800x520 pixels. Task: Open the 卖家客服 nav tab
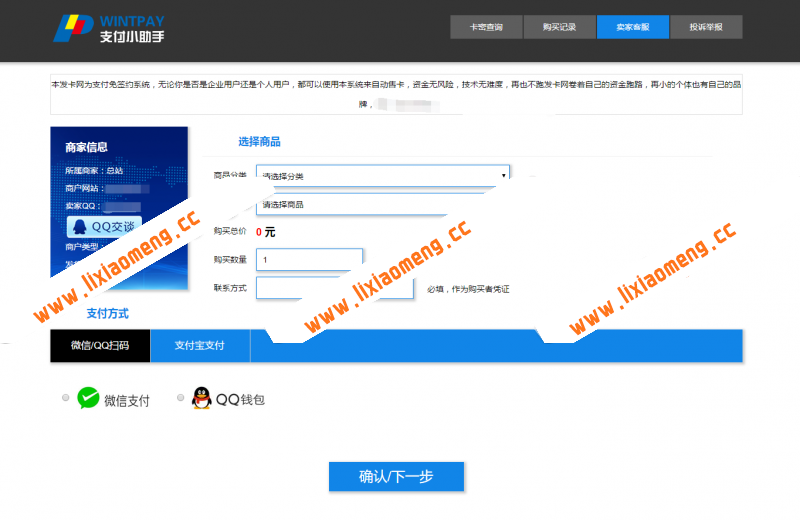tap(633, 27)
